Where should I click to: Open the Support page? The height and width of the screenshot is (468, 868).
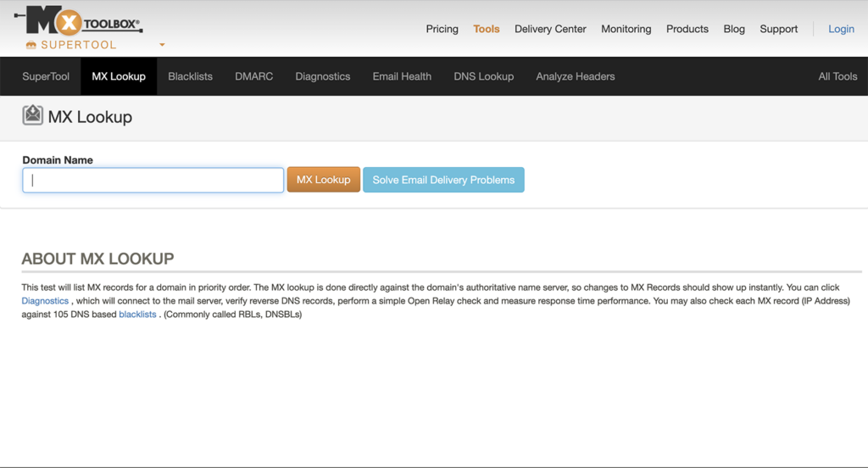pos(778,29)
